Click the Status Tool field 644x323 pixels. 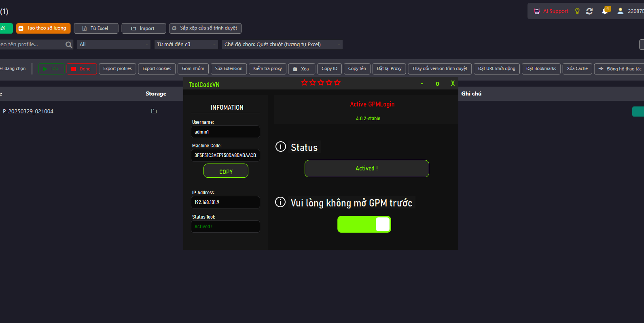225,227
